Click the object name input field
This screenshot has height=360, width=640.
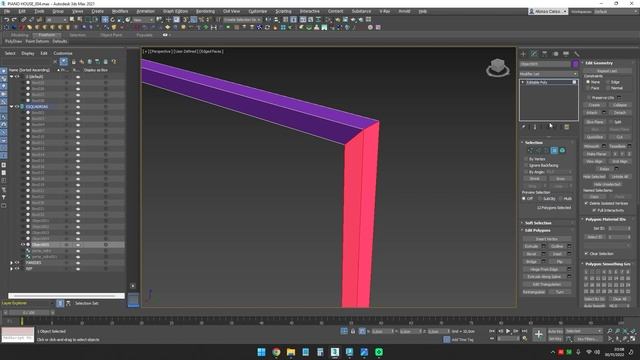[x=545, y=64]
